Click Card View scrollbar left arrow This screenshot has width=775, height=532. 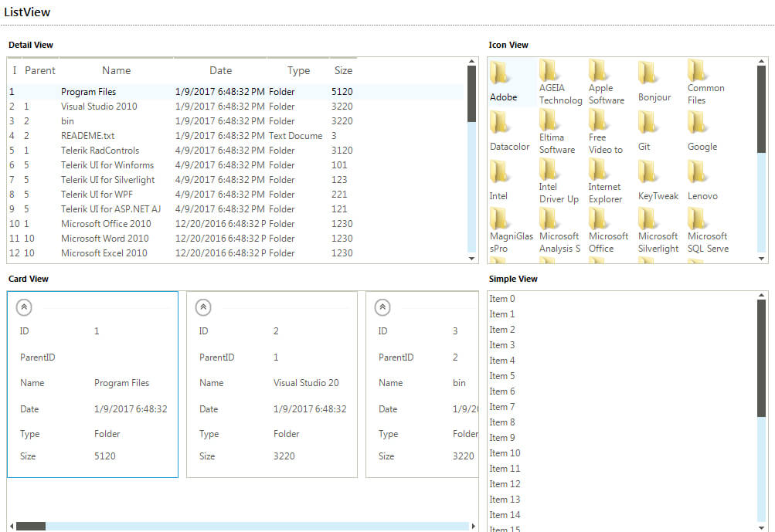[x=12, y=526]
